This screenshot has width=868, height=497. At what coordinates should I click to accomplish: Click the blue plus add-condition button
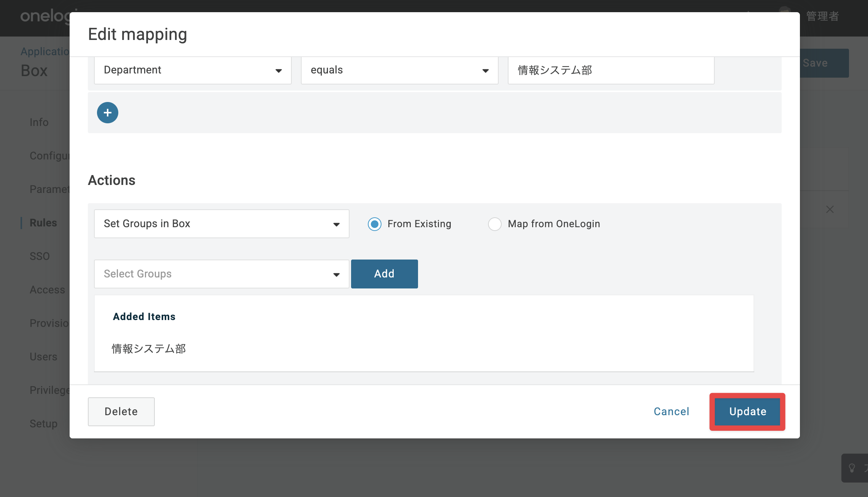click(x=108, y=113)
